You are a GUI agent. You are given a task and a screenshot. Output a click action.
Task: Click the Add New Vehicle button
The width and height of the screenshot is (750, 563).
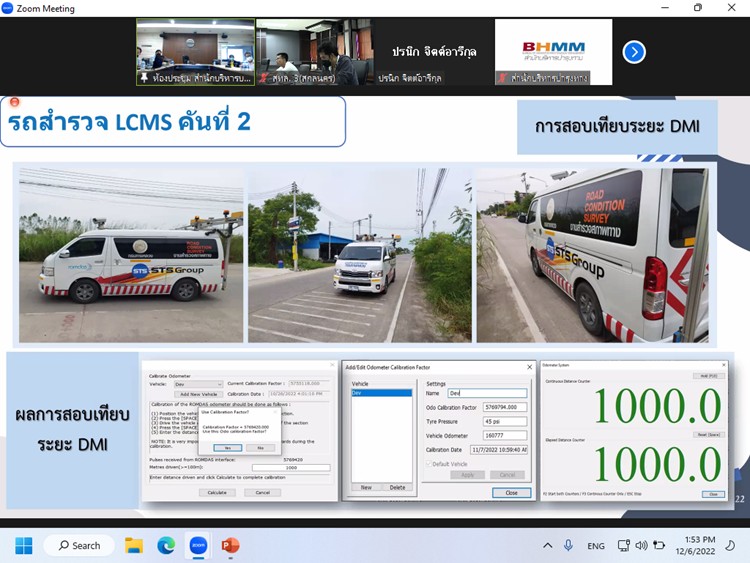pyautogui.click(x=198, y=394)
